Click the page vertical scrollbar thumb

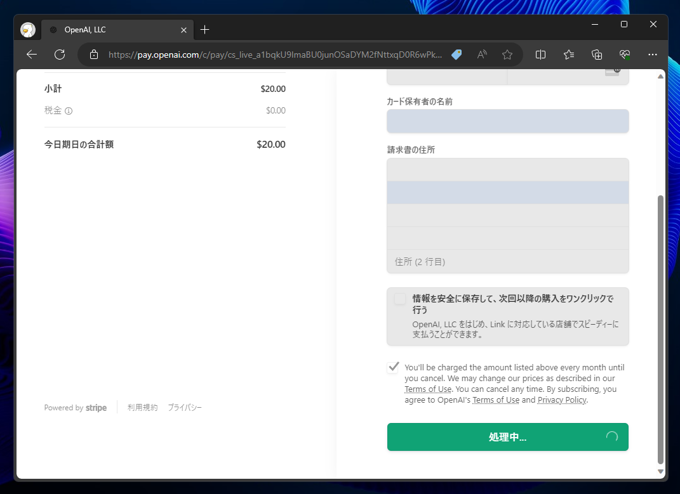pos(660,330)
